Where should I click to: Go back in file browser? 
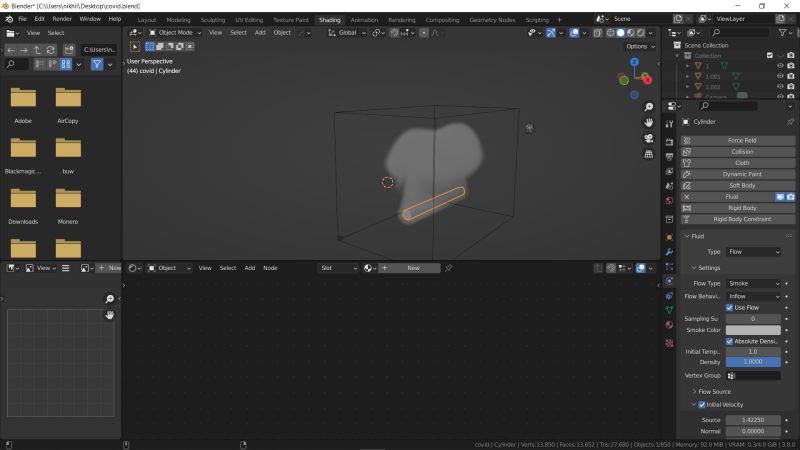click(11, 50)
